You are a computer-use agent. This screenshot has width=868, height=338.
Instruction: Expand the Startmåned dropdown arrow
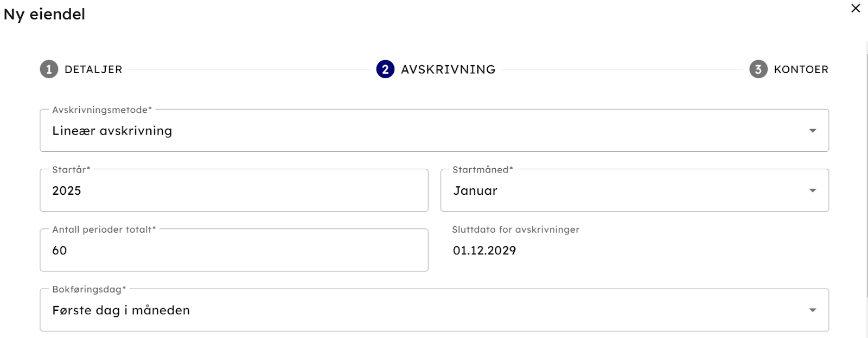tap(812, 190)
